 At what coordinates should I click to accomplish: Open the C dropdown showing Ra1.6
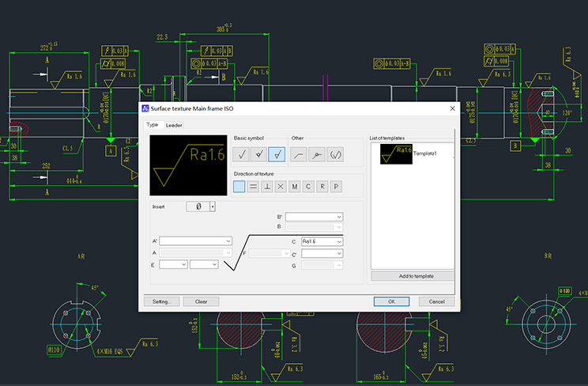point(339,241)
